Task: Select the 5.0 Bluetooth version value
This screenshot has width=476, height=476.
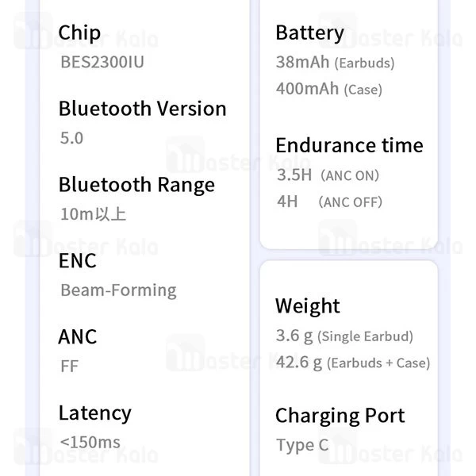Action: tap(71, 137)
